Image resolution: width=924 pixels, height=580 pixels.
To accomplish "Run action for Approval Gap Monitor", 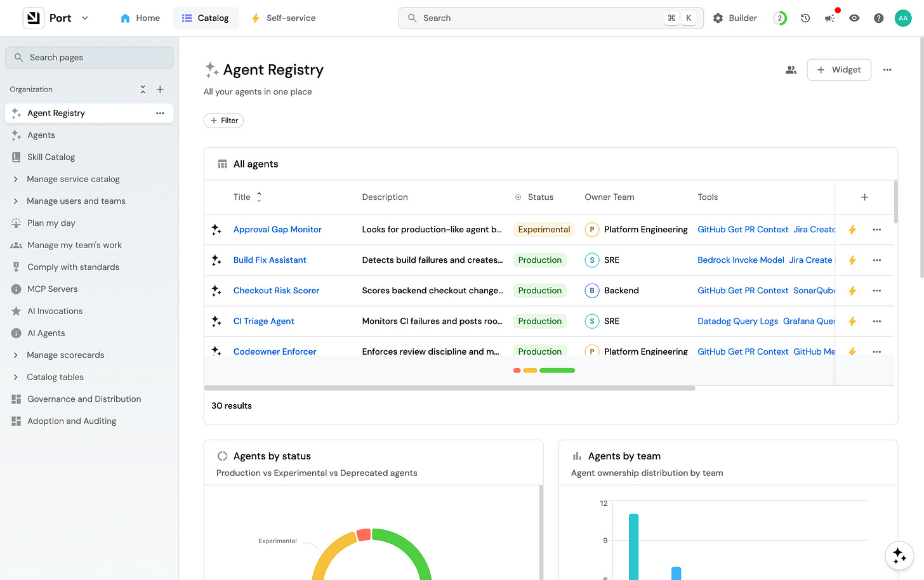I will [x=852, y=230].
